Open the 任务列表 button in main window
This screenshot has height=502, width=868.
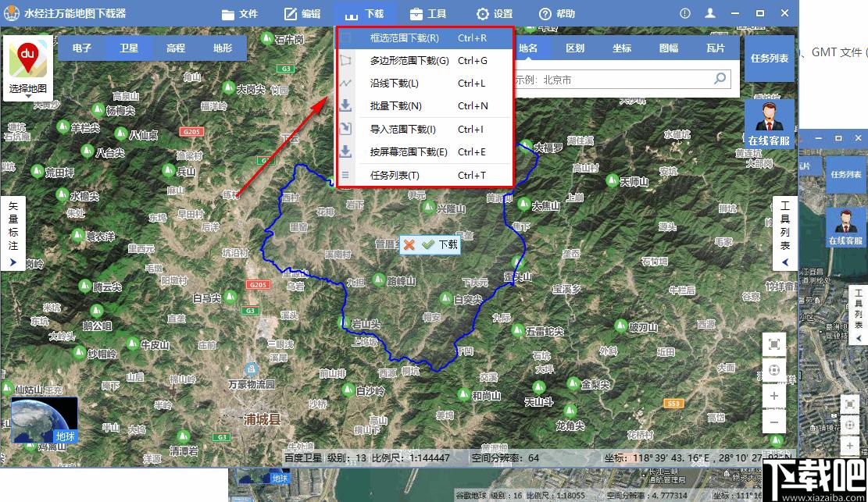(769, 58)
